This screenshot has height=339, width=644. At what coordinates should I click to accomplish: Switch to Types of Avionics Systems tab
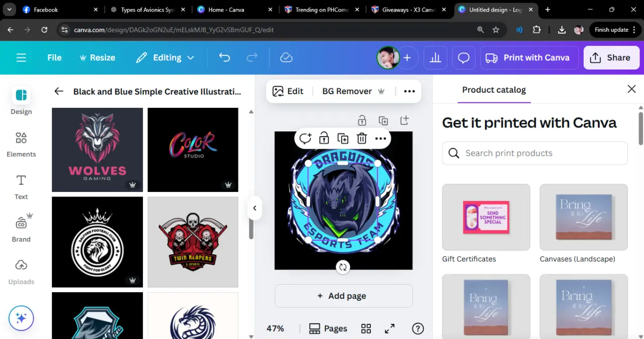tap(148, 10)
